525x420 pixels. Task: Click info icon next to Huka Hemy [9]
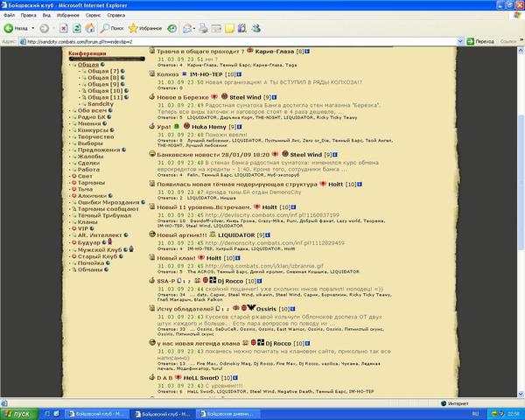pos(239,127)
